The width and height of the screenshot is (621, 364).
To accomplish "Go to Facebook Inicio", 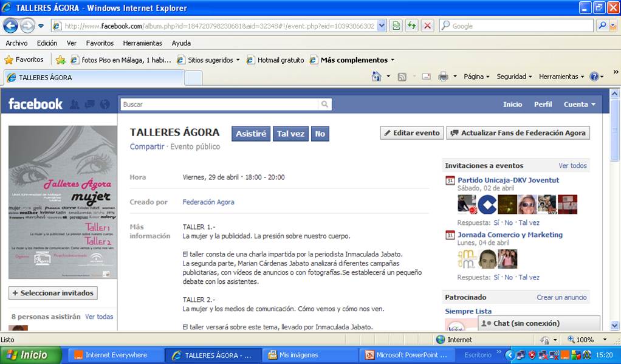I will tap(512, 105).
